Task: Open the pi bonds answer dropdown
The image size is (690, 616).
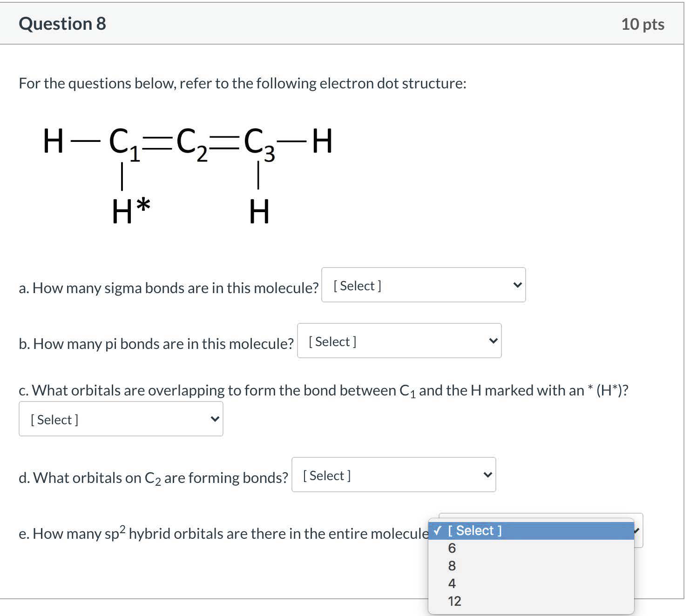Action: coord(399,341)
